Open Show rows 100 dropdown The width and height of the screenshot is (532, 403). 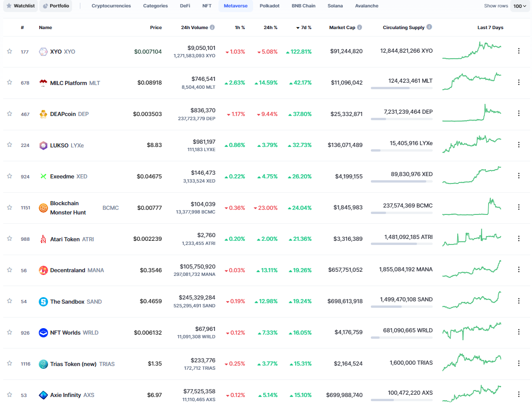pos(520,6)
